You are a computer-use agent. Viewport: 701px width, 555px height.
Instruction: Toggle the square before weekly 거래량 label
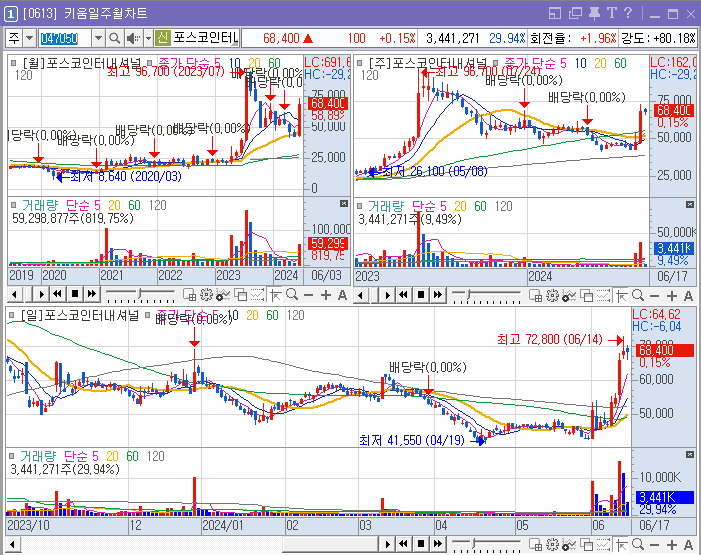(x=360, y=206)
